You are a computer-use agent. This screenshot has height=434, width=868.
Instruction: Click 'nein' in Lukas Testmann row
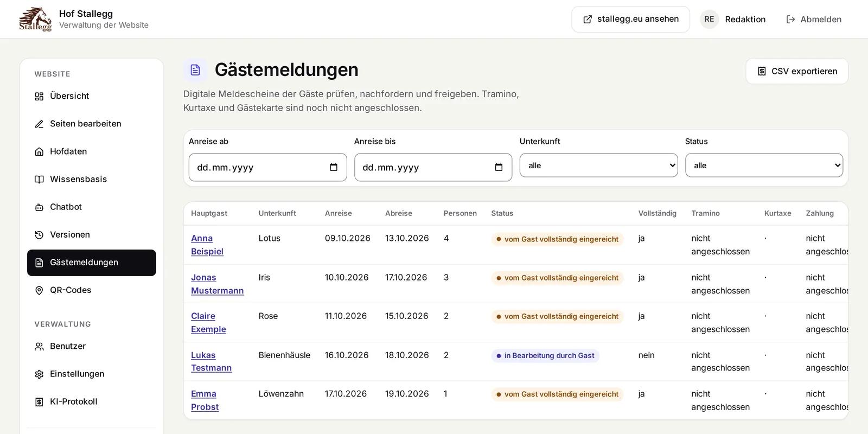[646, 355]
